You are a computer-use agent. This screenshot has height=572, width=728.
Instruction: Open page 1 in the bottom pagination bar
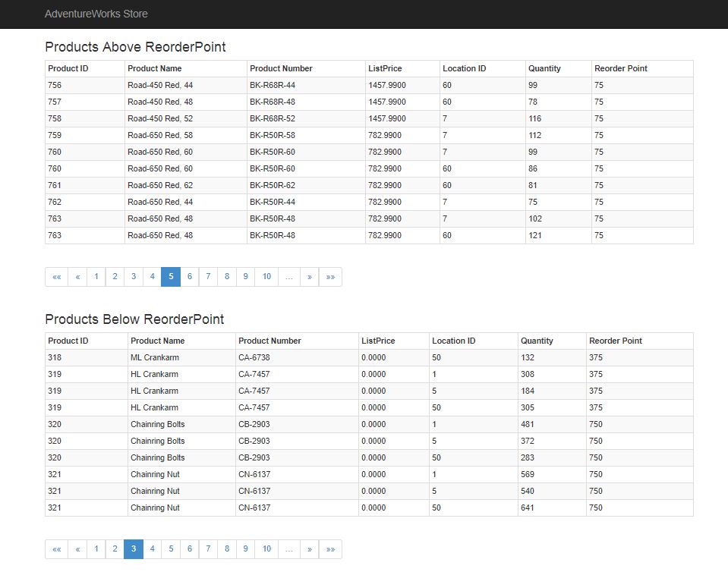[96, 548]
